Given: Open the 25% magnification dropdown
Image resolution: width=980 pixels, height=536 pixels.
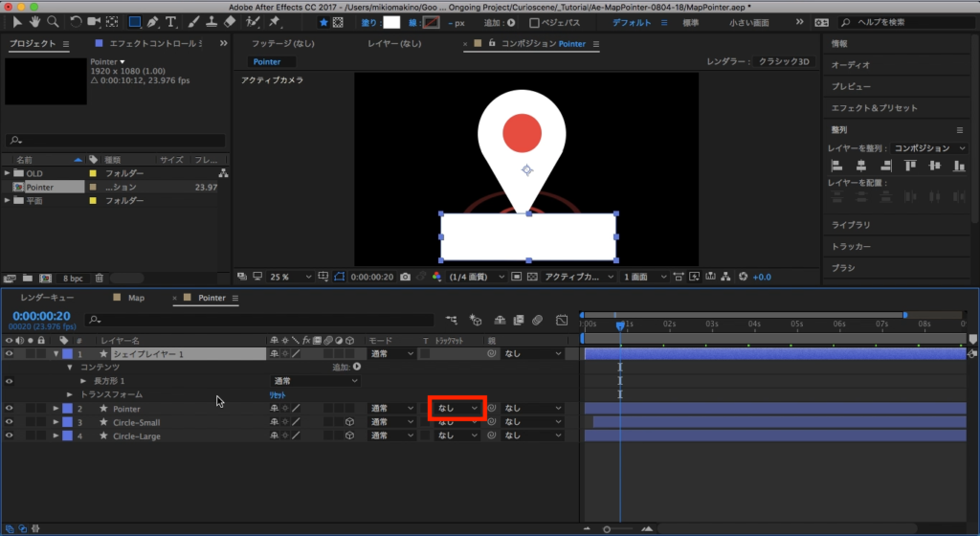Looking at the screenshot, I should 291,277.
